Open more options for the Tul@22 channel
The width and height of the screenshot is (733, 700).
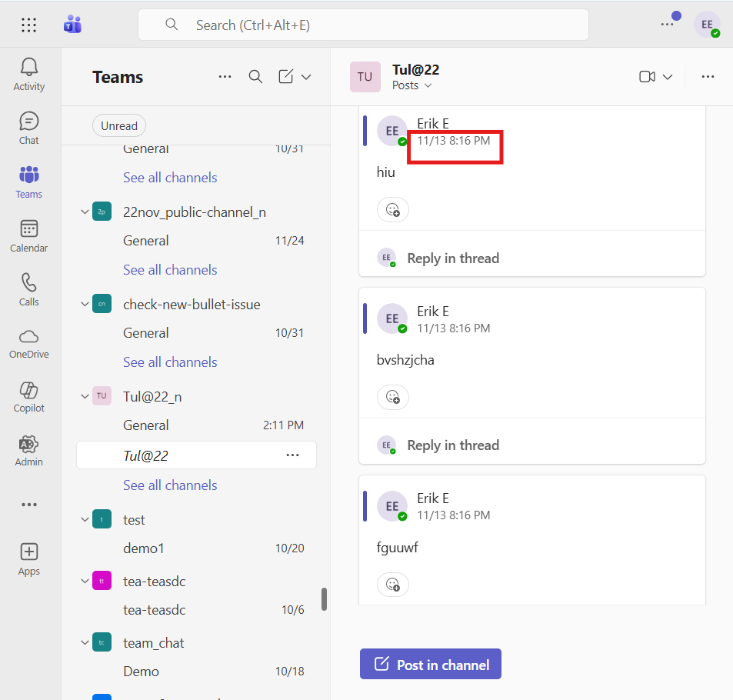[292, 455]
